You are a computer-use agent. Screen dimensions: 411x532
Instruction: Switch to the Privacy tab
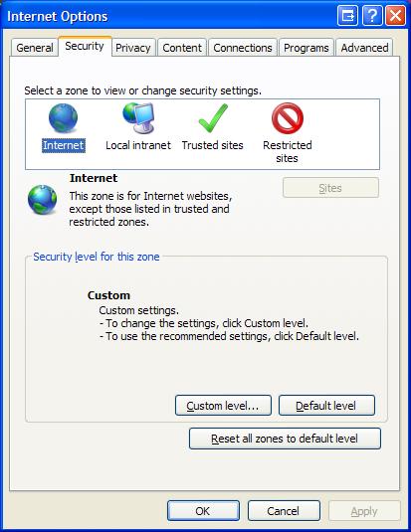pyautogui.click(x=133, y=48)
